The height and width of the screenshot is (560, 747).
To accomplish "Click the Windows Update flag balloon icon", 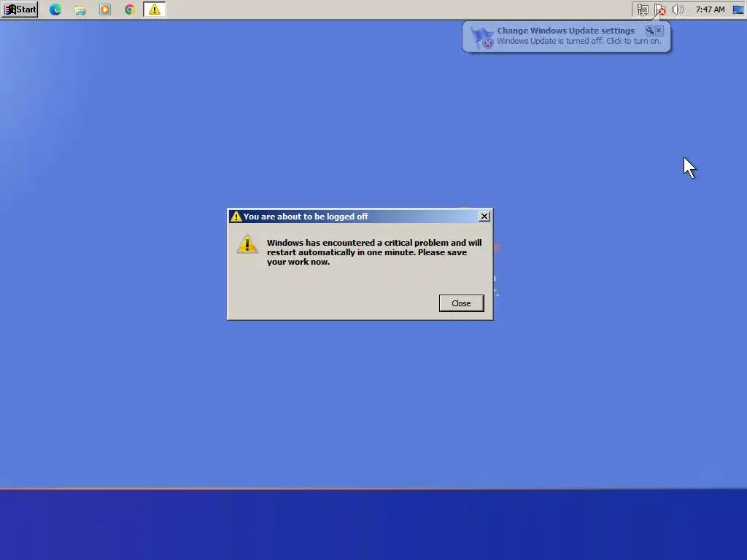I will [482, 37].
